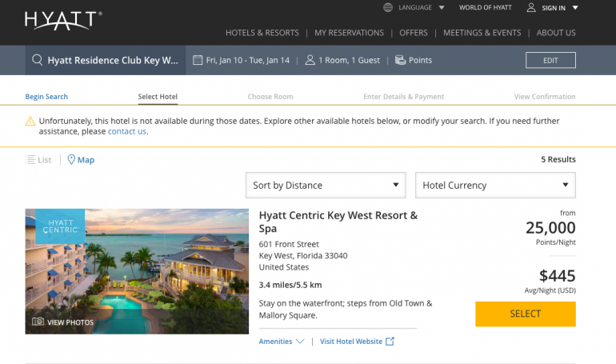616x364 pixels.
Task: Click the room guest person icon
Action: tap(310, 60)
